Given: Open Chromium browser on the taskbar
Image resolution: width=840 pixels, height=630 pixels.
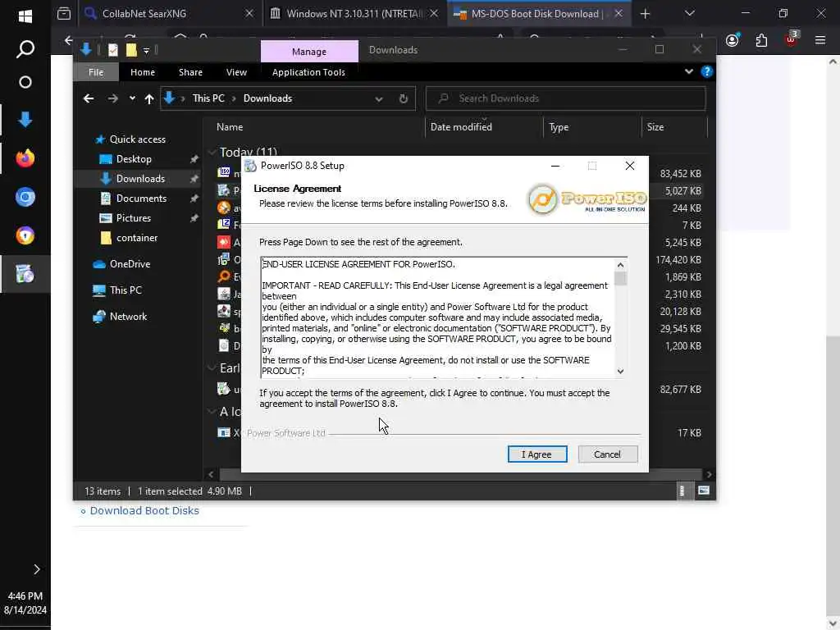Looking at the screenshot, I should pos(25,197).
